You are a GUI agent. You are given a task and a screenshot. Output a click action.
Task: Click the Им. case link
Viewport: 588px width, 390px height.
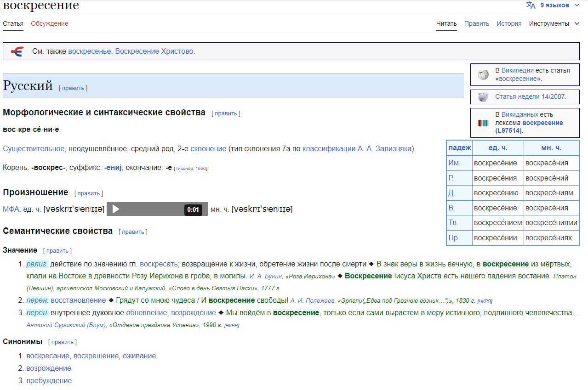click(x=454, y=163)
